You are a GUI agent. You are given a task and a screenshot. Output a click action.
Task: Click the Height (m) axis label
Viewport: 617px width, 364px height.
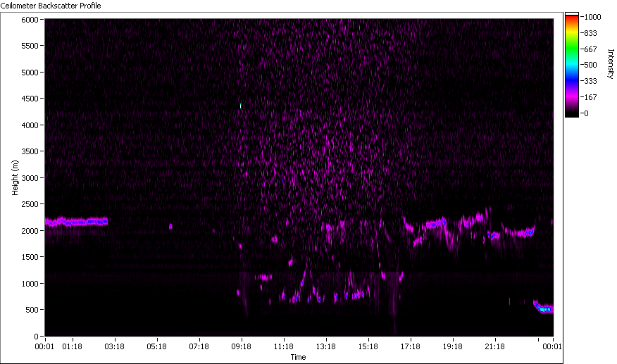coord(15,177)
